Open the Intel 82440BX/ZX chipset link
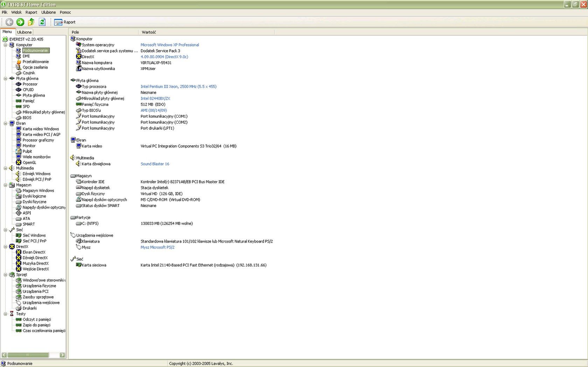This screenshot has height=367, width=588. [x=155, y=98]
